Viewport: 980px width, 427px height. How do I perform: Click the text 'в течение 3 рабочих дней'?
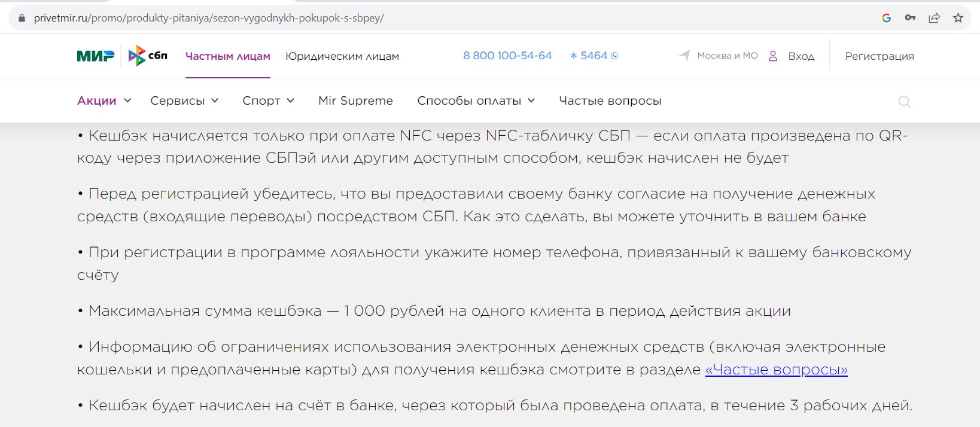811,405
